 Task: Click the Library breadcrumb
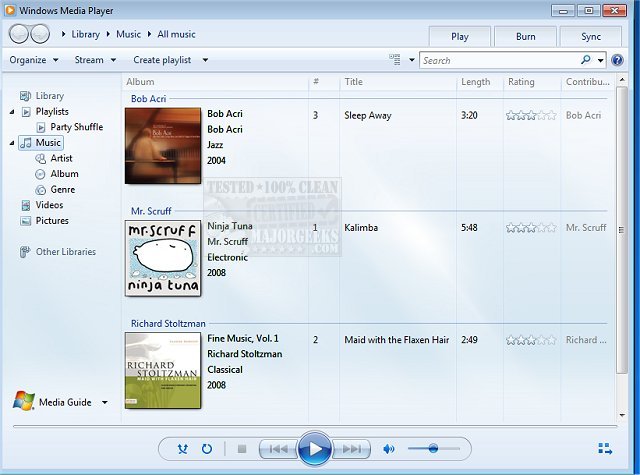coord(85,34)
